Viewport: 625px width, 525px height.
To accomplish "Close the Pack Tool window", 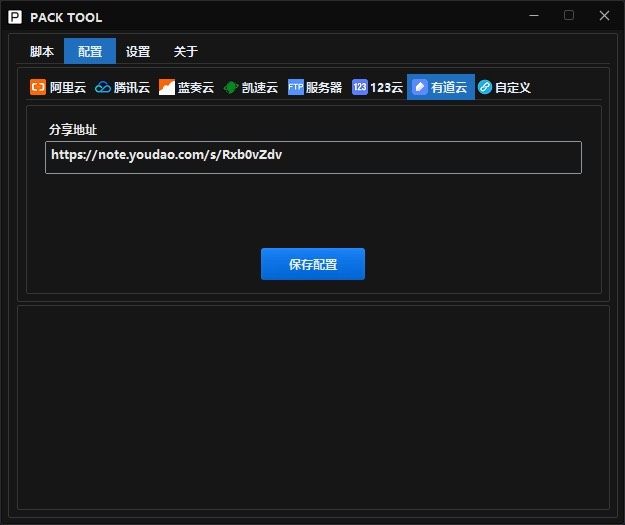I will 604,16.
